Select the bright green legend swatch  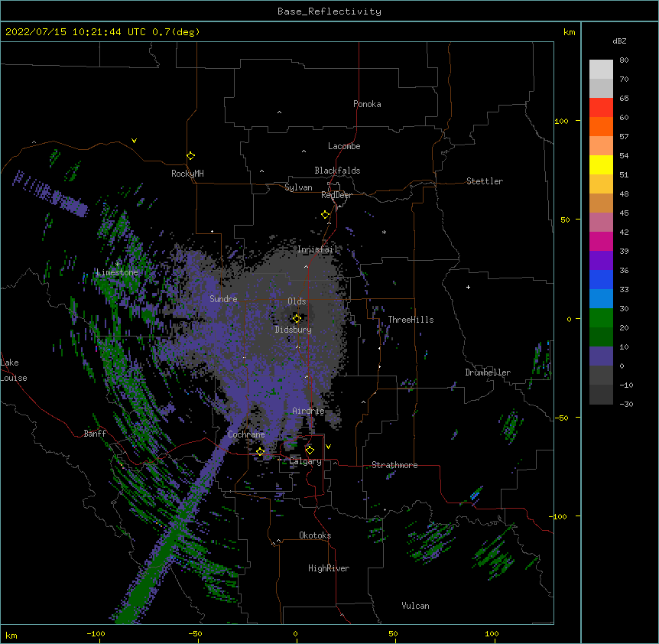[601, 318]
